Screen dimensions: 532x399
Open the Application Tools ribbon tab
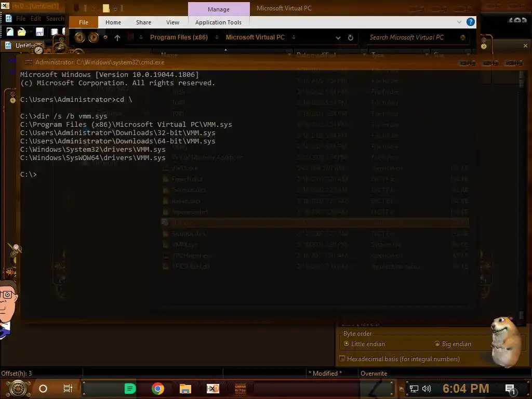point(219,22)
